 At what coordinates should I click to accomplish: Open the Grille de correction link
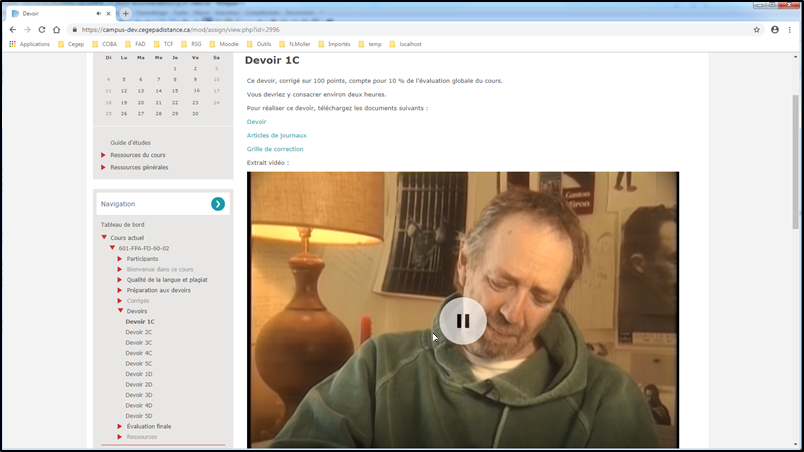[x=275, y=149]
